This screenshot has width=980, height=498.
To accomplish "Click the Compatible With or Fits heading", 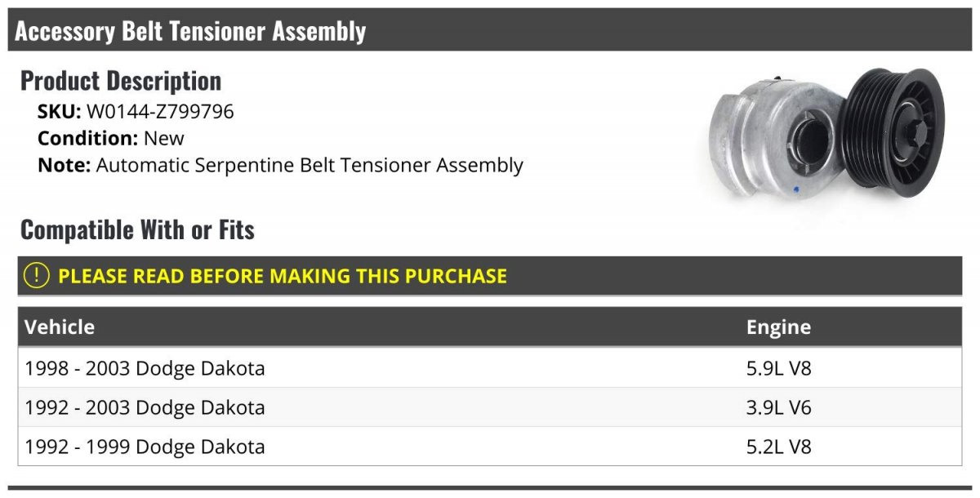I will point(137,230).
